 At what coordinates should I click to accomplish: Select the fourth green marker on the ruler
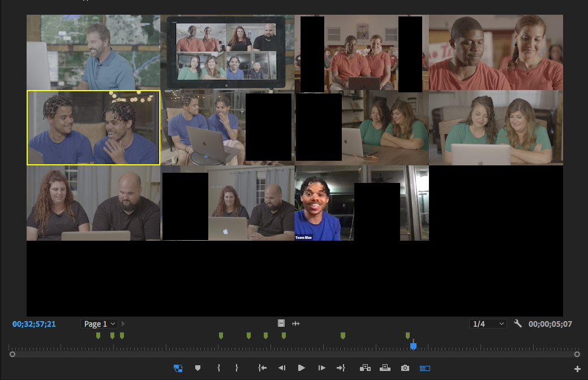[221, 336]
